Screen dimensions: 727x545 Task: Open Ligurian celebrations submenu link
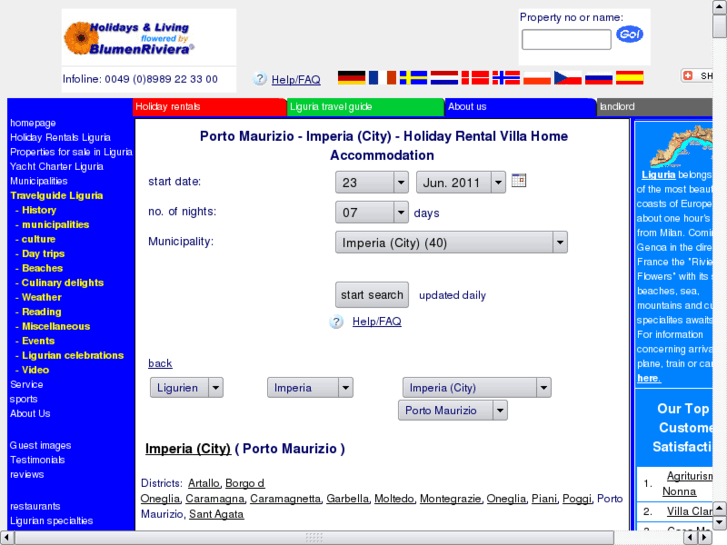coord(73,355)
